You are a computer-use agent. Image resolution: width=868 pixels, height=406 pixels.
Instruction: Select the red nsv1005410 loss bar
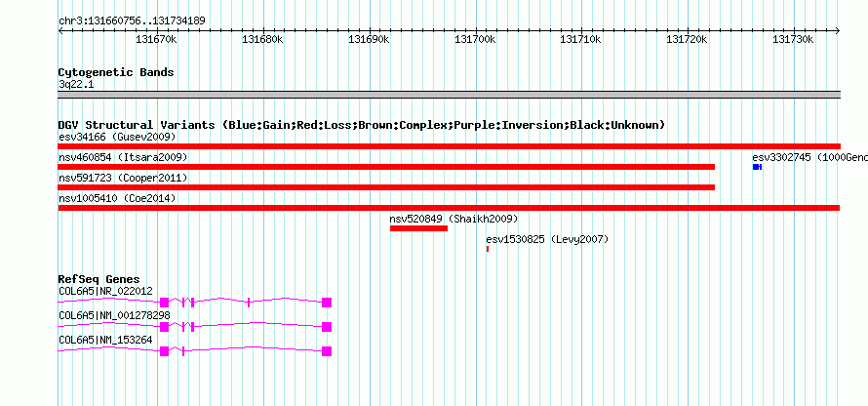[449, 208]
